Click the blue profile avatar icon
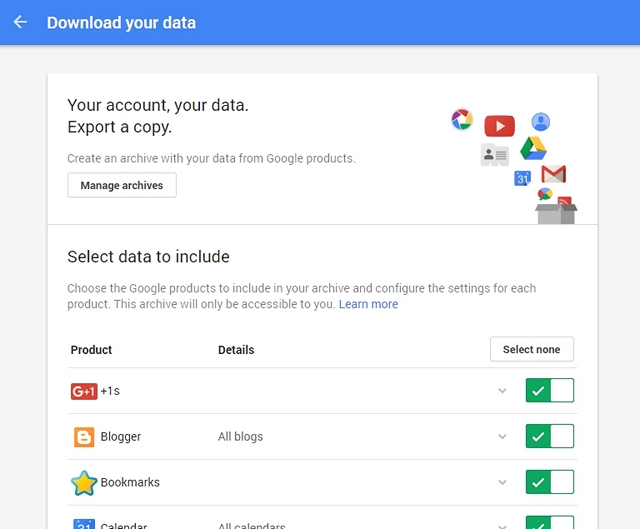 coord(540,122)
